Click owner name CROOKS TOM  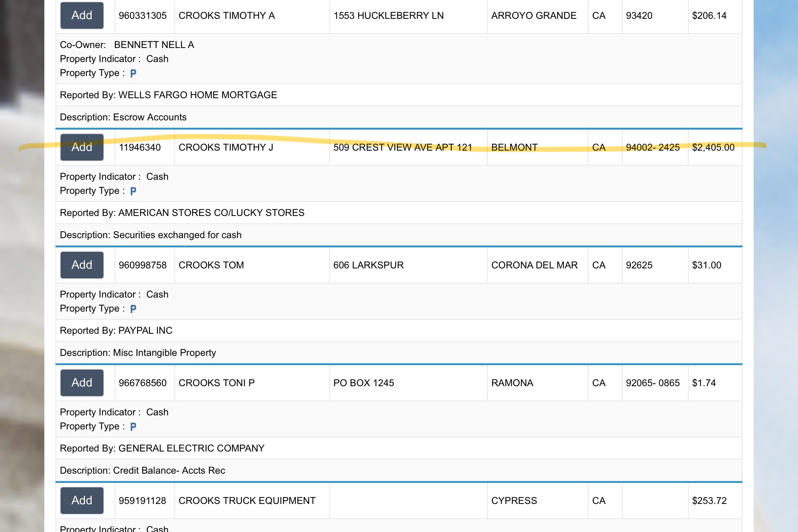point(211,265)
